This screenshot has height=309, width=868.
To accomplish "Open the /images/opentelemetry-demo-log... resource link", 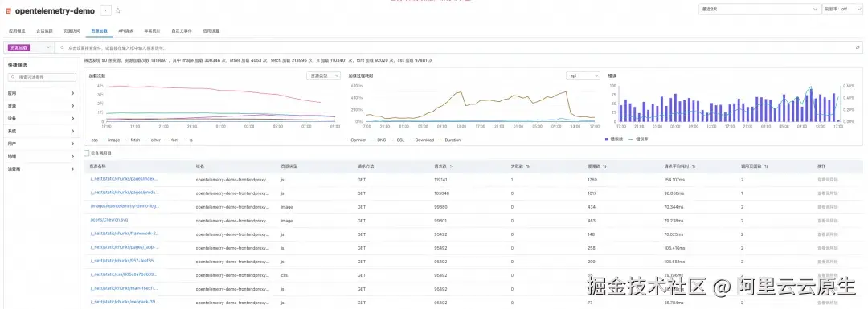I will pyautogui.click(x=125, y=205).
